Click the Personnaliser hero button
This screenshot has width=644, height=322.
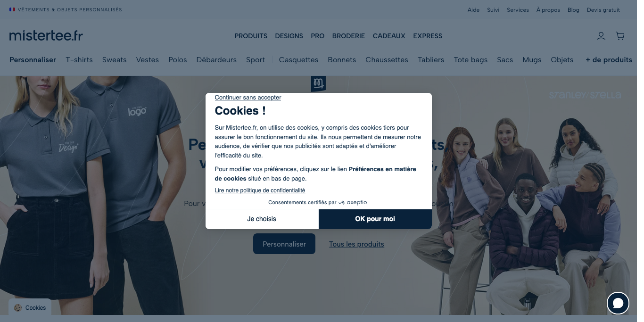[284, 244]
